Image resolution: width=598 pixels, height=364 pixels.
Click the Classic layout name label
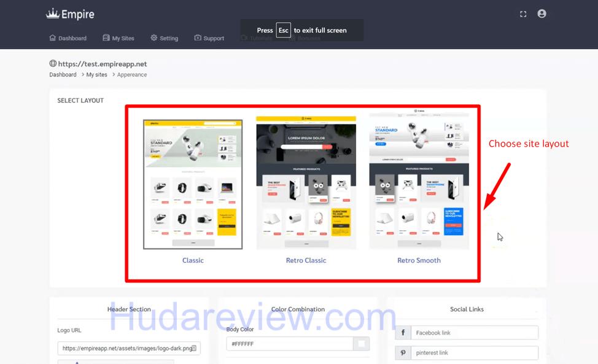(x=193, y=260)
